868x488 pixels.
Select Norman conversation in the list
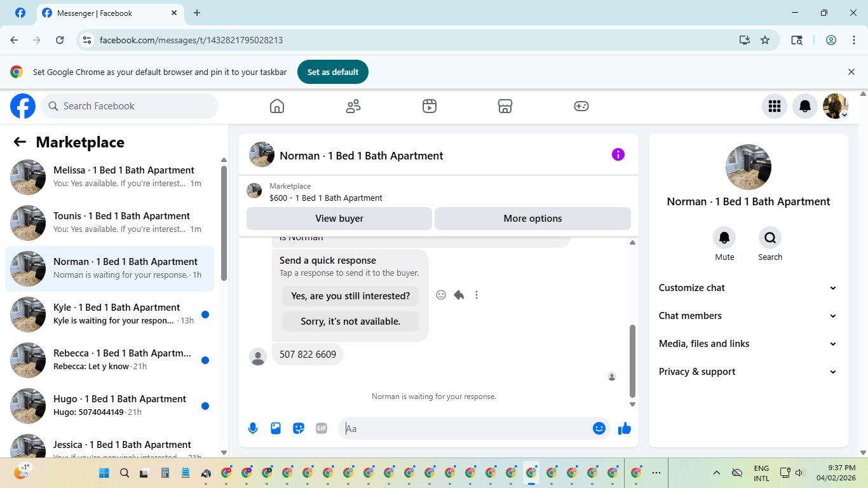[x=109, y=269]
